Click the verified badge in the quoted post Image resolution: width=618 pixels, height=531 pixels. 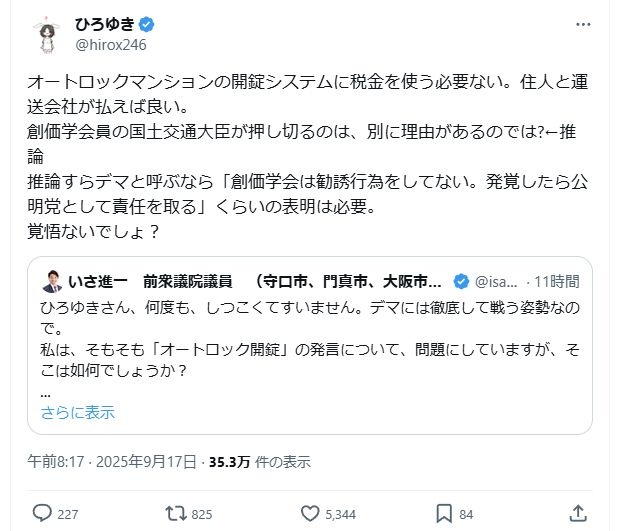462,280
